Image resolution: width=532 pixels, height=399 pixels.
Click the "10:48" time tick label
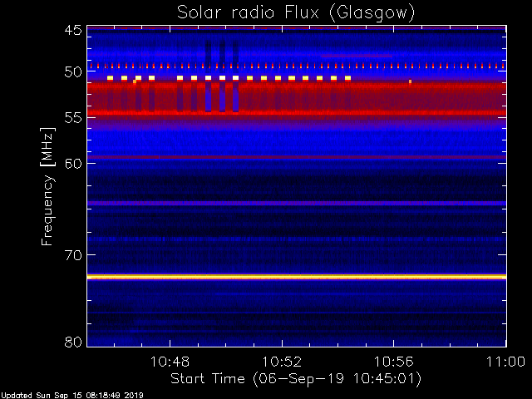(x=170, y=362)
